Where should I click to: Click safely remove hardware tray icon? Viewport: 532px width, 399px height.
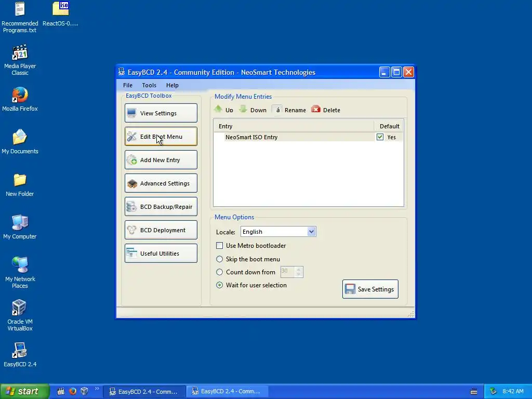[494, 392]
